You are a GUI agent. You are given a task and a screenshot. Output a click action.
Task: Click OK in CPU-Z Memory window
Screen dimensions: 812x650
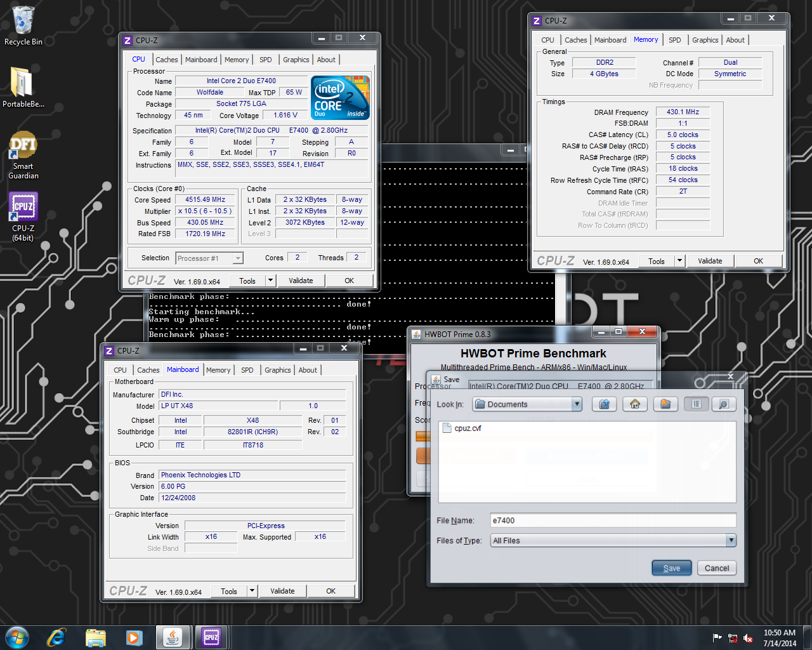pos(758,261)
